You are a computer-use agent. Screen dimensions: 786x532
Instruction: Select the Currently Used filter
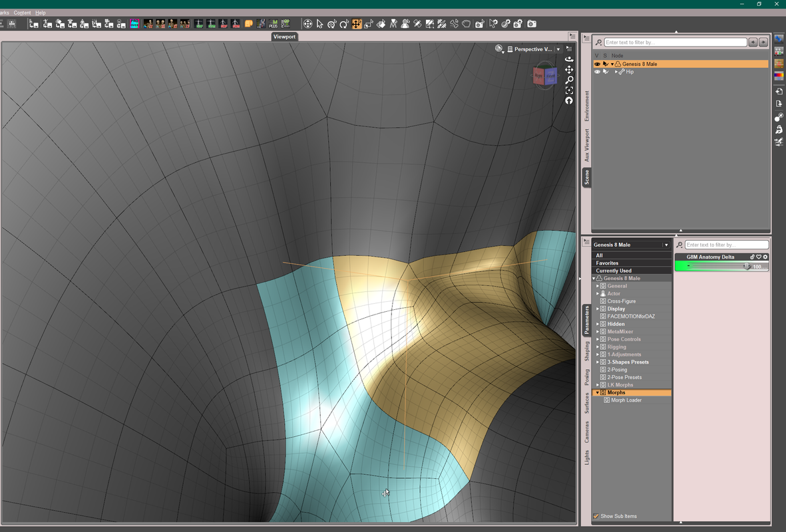click(x=614, y=271)
